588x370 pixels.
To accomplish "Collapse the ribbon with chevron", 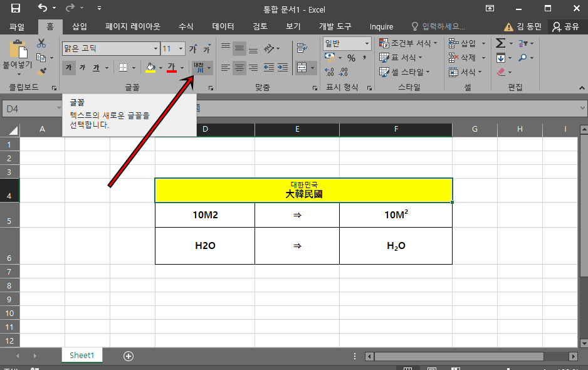I will (582, 88).
